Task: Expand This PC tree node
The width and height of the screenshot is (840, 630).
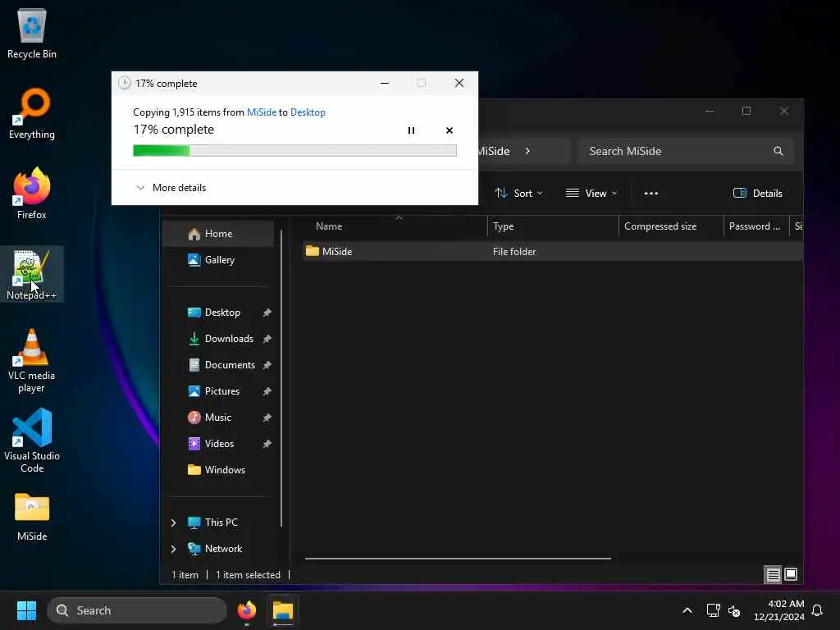Action: (173, 523)
